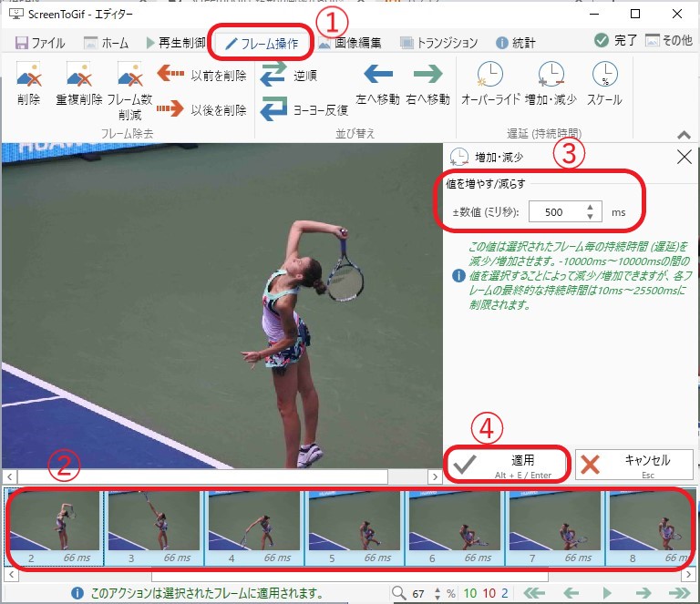Select frame 6 thumbnail
The height and width of the screenshot is (604, 700).
[x=455, y=527]
